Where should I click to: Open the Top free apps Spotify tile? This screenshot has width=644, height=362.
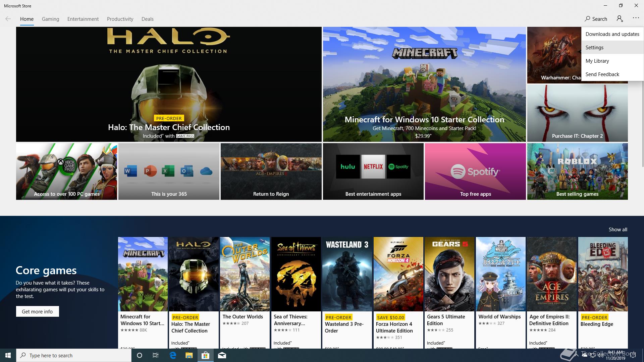click(x=475, y=171)
